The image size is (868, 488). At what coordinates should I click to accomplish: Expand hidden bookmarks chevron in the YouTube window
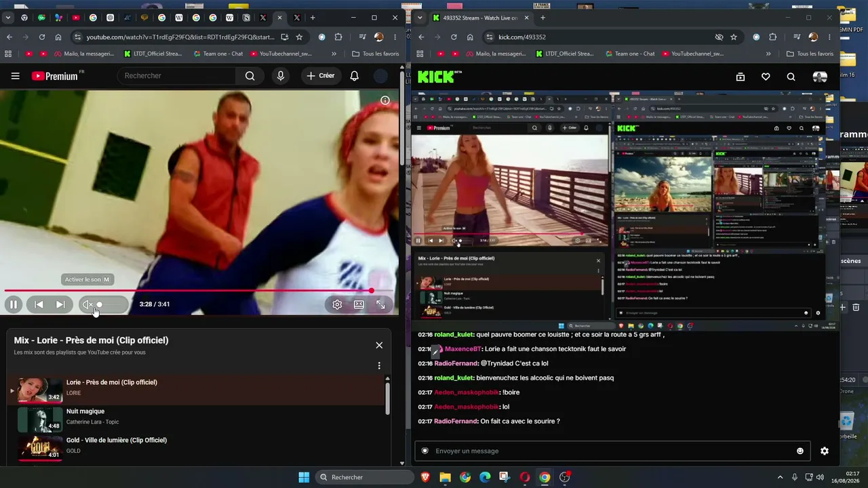[334, 54]
